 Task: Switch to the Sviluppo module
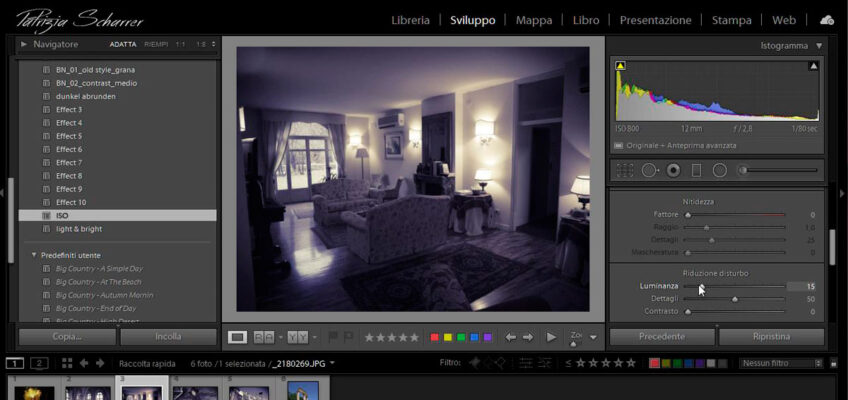click(473, 21)
